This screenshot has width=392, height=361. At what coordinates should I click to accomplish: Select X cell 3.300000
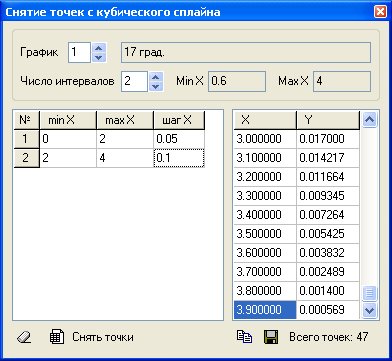click(265, 196)
